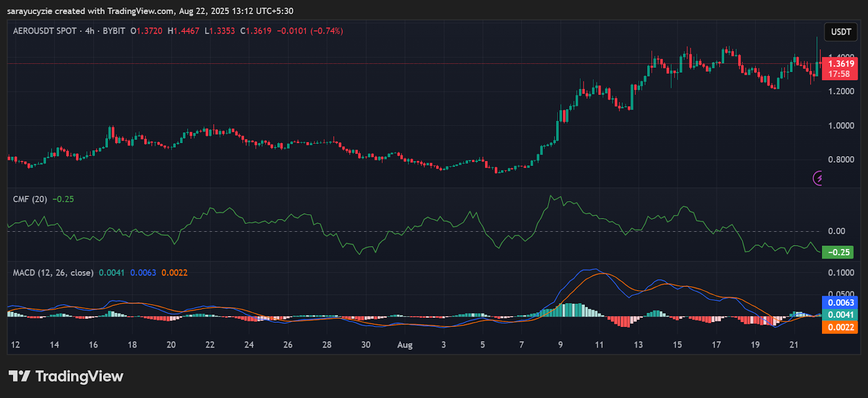Open the MACD (12, 26, close) legend
The width and height of the screenshot is (868, 398).
pos(53,273)
